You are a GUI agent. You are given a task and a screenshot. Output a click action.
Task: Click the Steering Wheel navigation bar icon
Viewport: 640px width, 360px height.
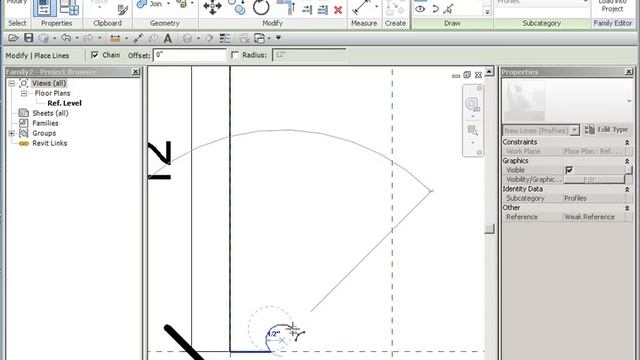coord(472,104)
